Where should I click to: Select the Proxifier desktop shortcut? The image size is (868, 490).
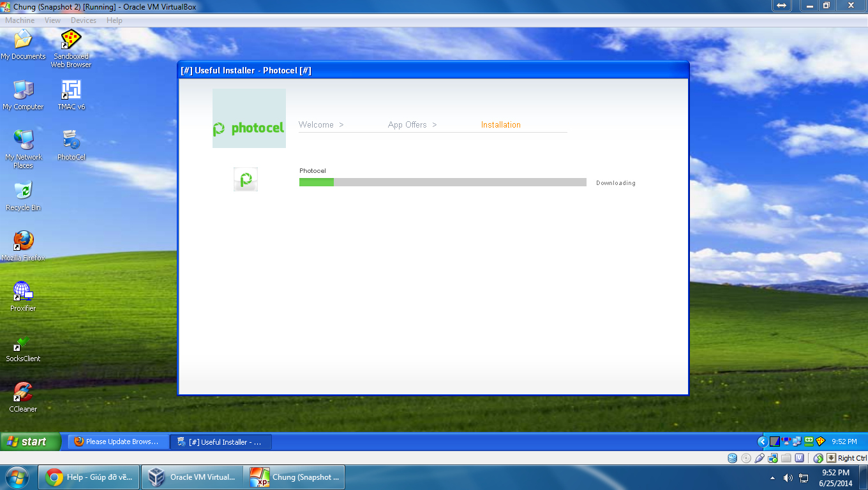click(23, 296)
